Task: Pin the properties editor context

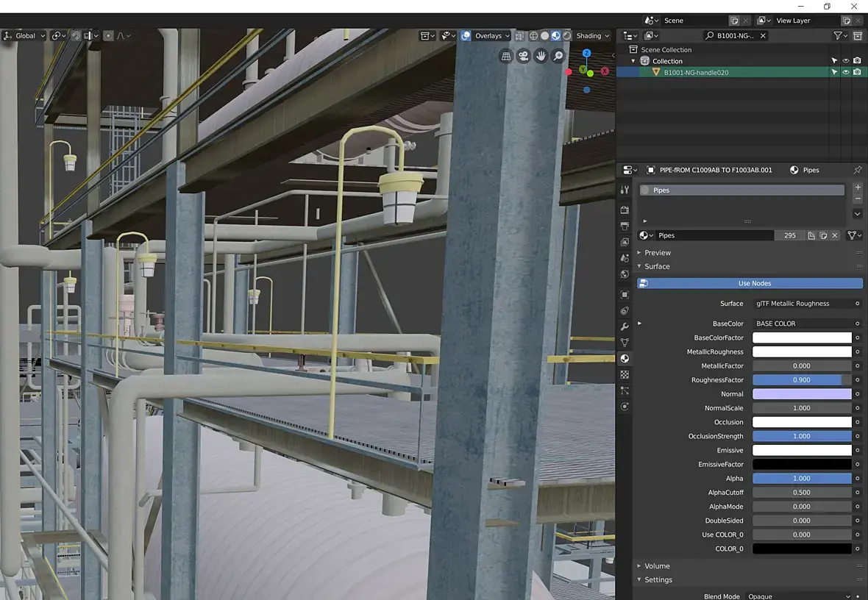Action: (857, 170)
